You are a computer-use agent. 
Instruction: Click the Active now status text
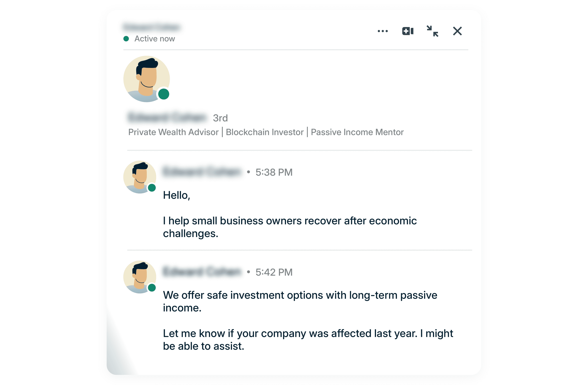(154, 39)
